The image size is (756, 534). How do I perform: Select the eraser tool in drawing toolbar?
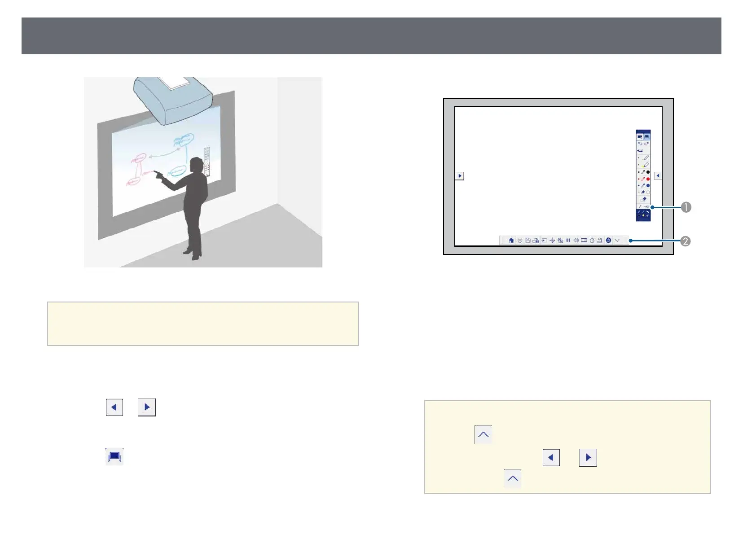pos(643,192)
